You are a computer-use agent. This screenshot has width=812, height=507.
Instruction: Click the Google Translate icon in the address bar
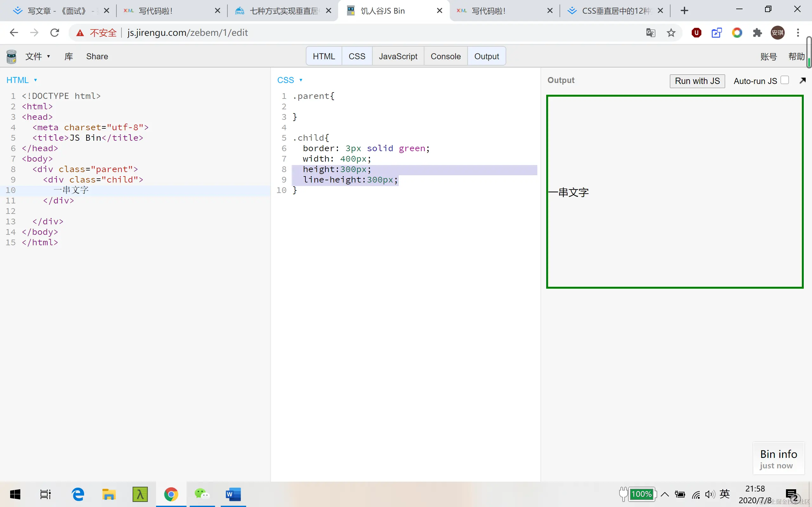(651, 33)
